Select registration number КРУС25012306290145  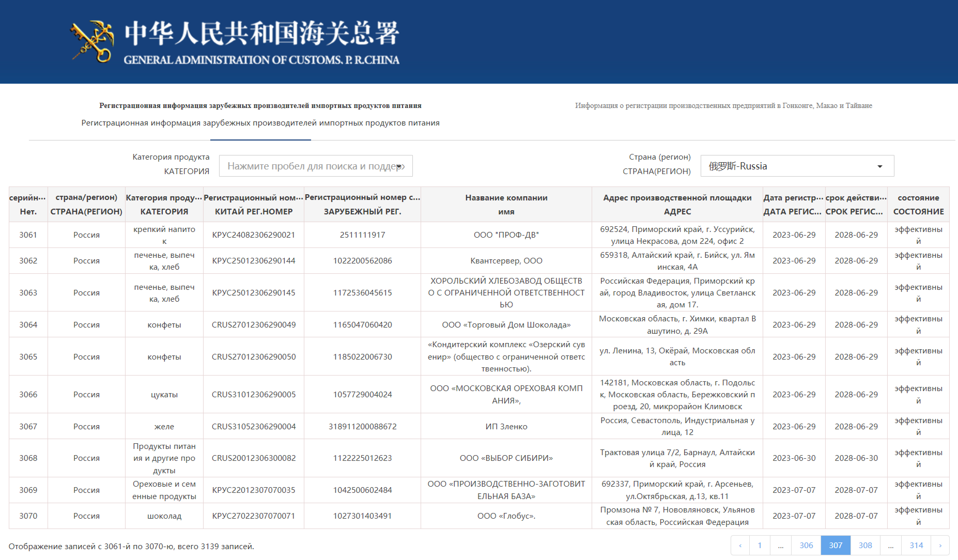click(x=253, y=293)
